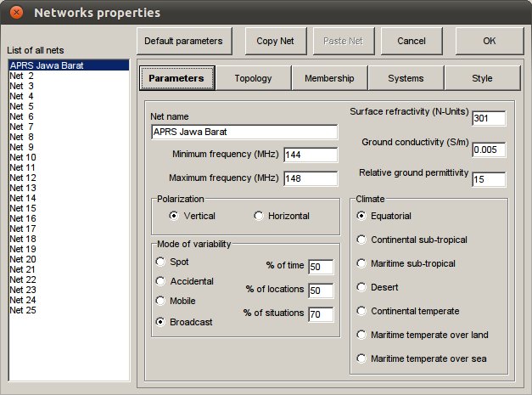The height and width of the screenshot is (395, 532).
Task: Select Maritime temperate over sea climate
Action: (361, 358)
